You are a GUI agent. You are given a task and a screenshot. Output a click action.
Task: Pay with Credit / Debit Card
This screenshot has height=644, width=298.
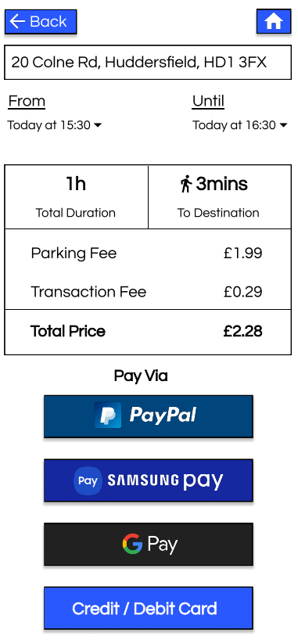[x=148, y=608]
